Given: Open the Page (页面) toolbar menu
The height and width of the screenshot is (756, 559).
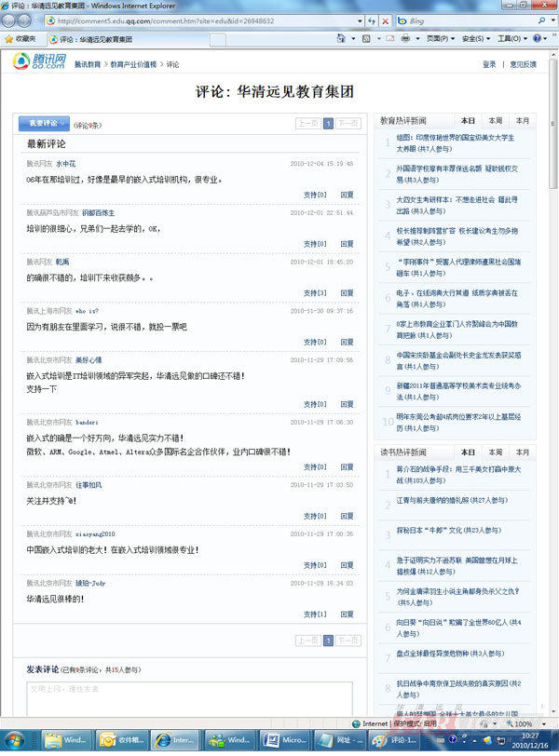Looking at the screenshot, I should coord(440,39).
